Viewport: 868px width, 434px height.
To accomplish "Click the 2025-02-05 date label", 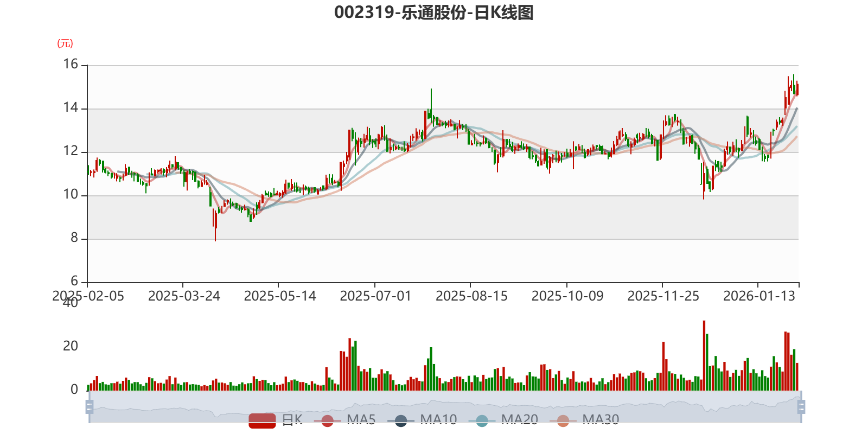I will 88,296.
